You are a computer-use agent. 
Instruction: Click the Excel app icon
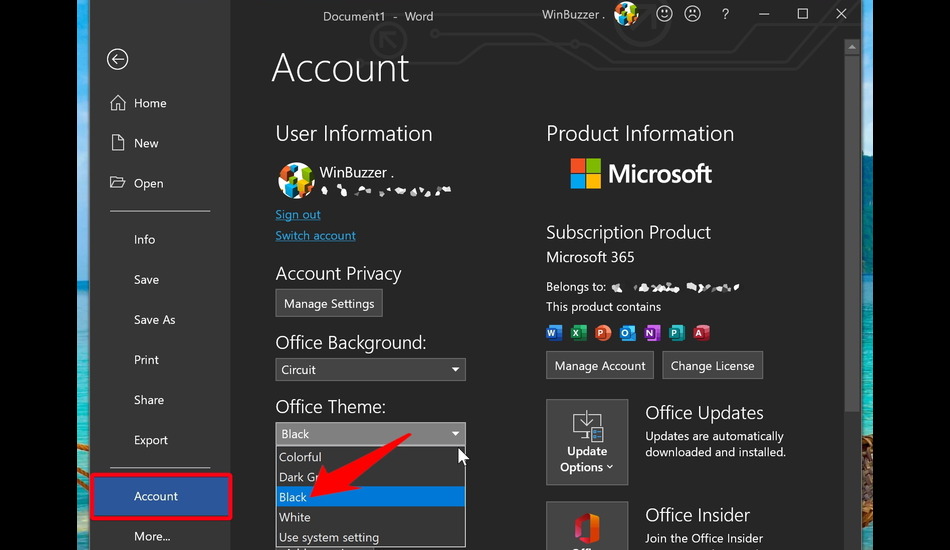tap(579, 333)
